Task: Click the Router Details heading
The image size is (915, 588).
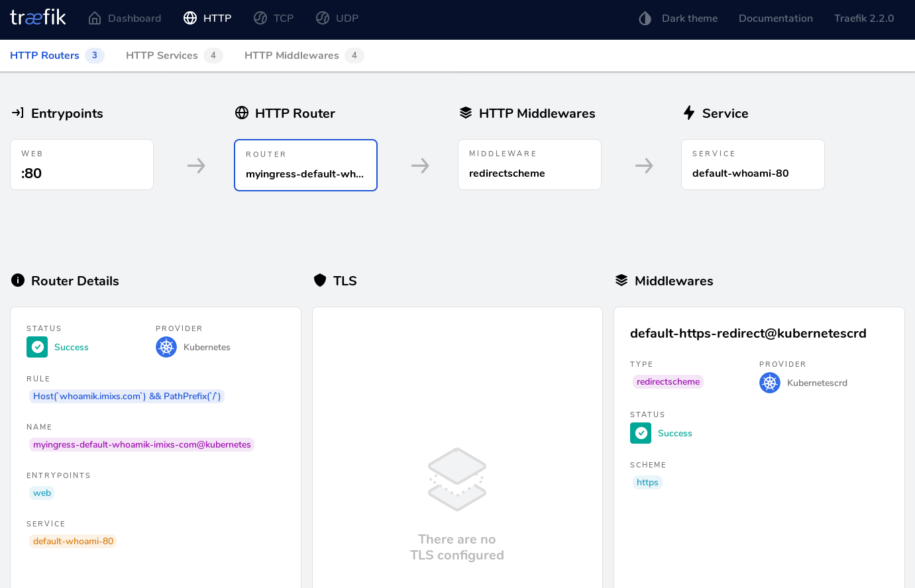Action: point(75,281)
